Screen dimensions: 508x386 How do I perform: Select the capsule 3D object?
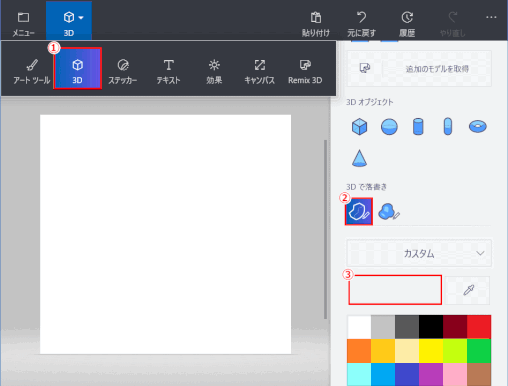pyautogui.click(x=448, y=127)
